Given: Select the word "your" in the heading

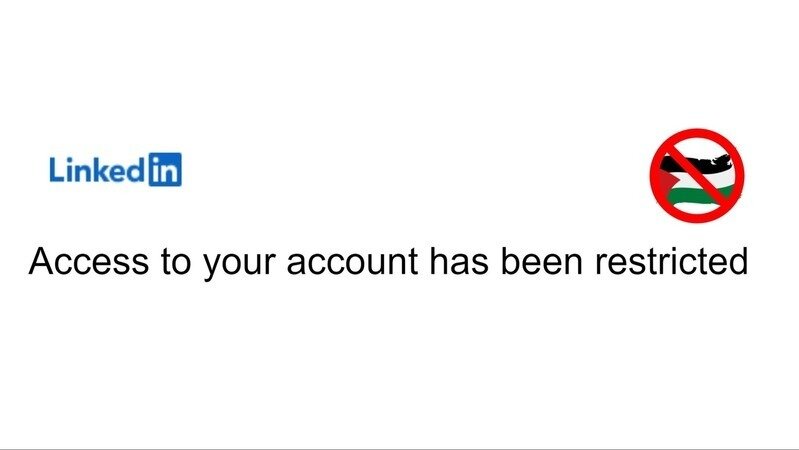Looking at the screenshot, I should pos(239,266).
